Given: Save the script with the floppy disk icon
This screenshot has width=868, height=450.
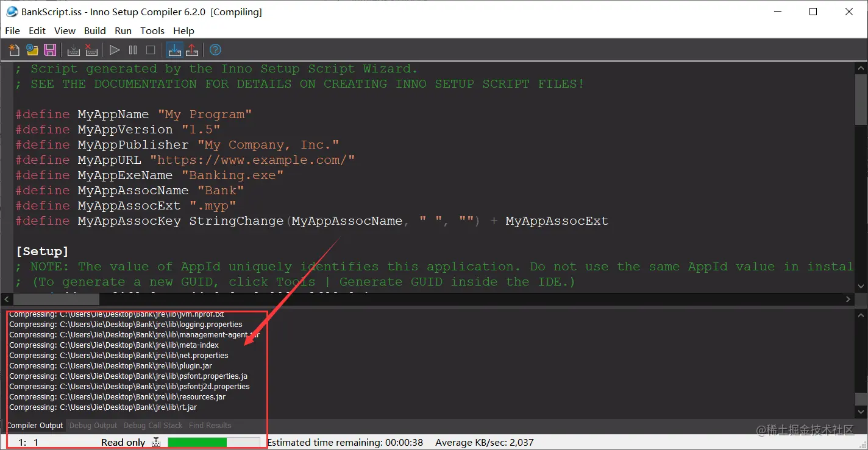Looking at the screenshot, I should pyautogui.click(x=50, y=50).
